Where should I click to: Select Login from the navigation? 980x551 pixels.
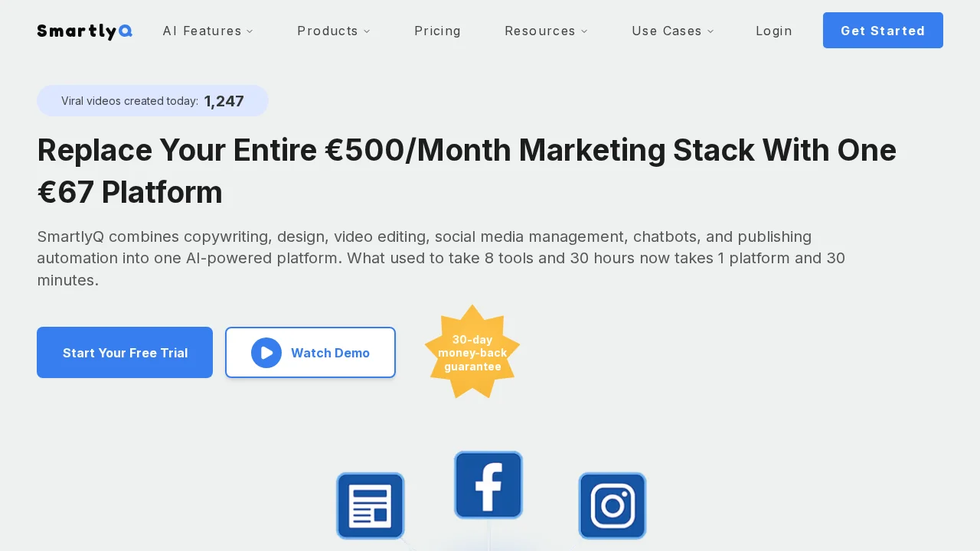pyautogui.click(x=774, y=31)
